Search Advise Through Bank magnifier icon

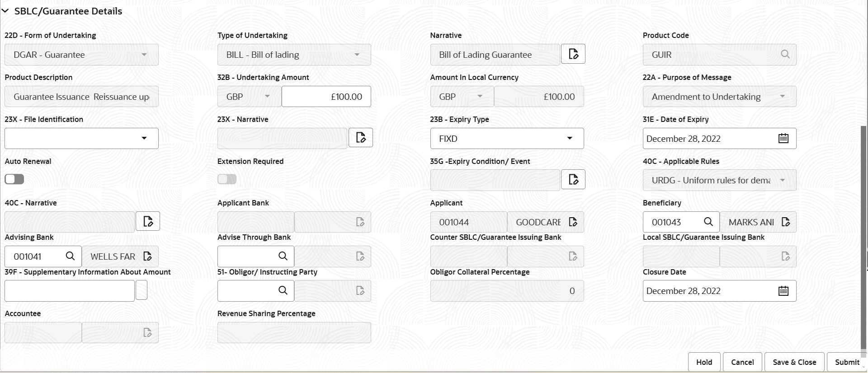coord(283,256)
